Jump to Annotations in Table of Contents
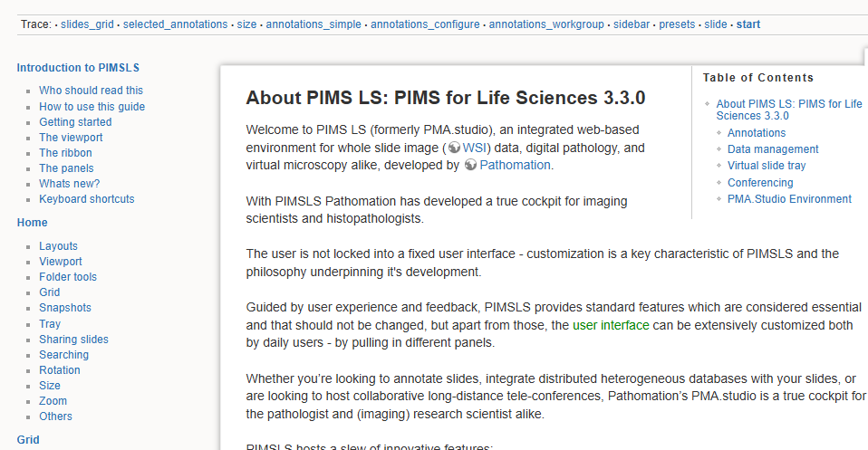The width and height of the screenshot is (868, 450). pyautogui.click(x=757, y=133)
